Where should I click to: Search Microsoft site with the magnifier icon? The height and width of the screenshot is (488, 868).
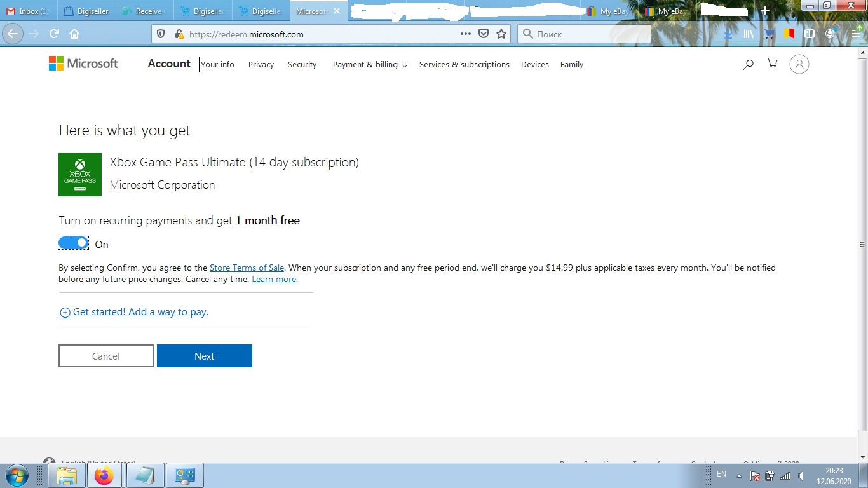pos(749,64)
